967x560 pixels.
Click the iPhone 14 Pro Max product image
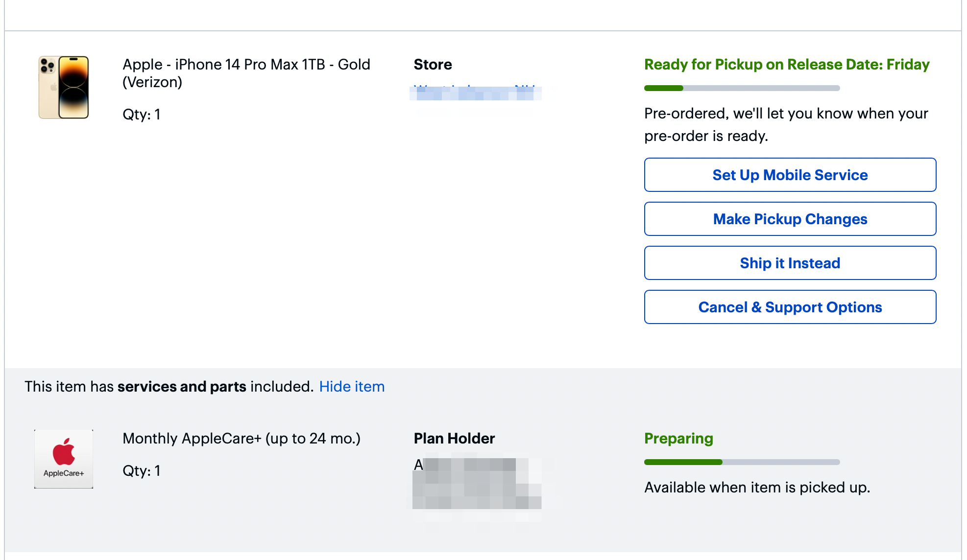(x=64, y=87)
